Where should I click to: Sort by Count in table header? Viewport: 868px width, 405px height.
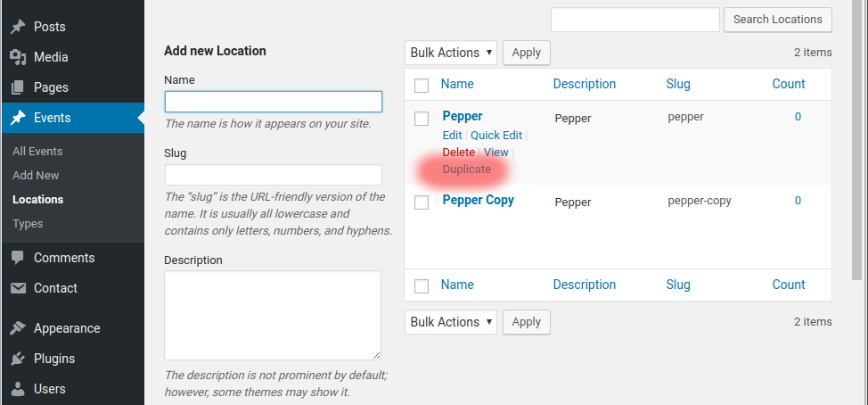tap(789, 84)
